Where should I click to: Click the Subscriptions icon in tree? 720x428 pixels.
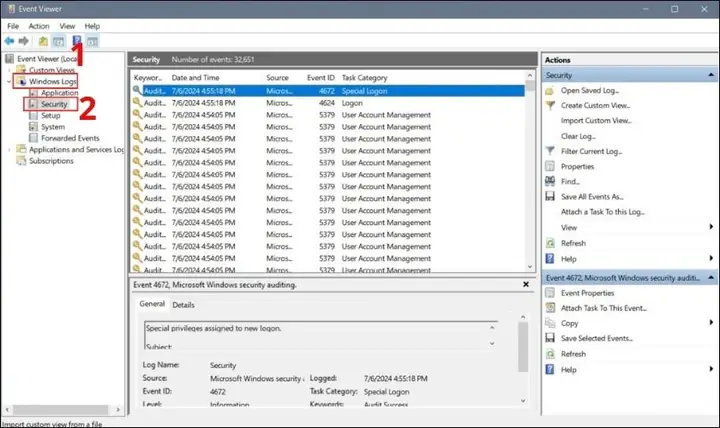coord(21,161)
